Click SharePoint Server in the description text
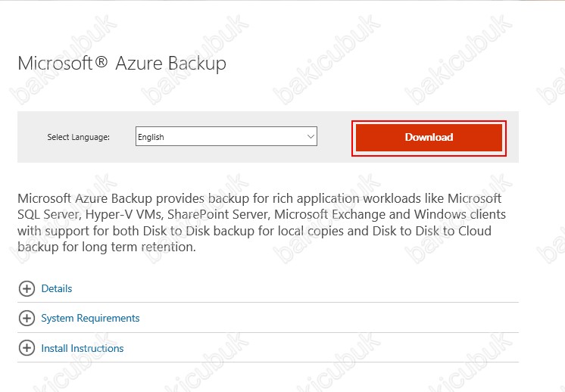Viewport: 565px width, 392px height. pos(218,214)
